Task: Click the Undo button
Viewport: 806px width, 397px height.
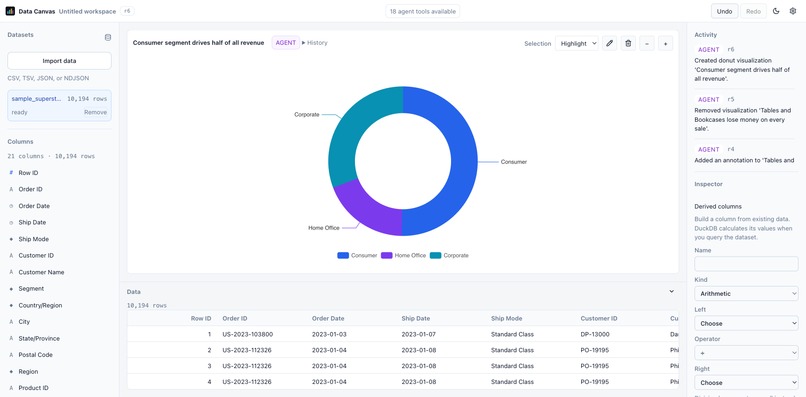Action: (x=724, y=11)
